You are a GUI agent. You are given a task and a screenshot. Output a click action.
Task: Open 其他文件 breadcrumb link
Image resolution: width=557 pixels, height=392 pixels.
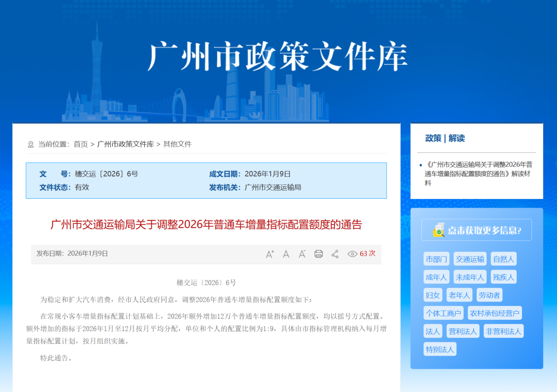(x=177, y=144)
